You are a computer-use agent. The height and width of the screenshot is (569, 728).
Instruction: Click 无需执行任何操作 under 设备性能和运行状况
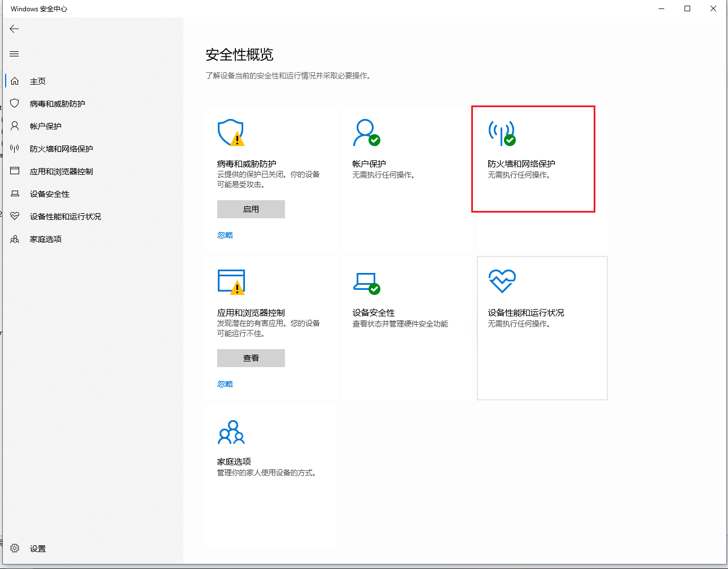coord(519,324)
